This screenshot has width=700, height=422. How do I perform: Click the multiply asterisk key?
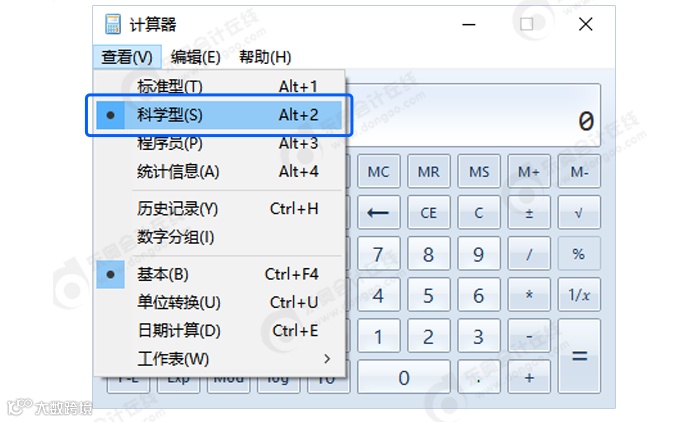coord(529,295)
